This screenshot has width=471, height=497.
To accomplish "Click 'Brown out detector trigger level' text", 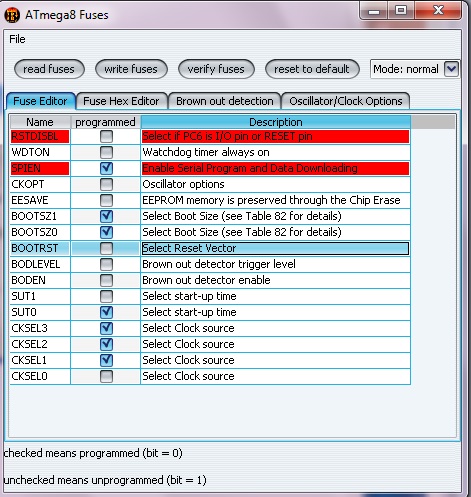I will 219,264.
